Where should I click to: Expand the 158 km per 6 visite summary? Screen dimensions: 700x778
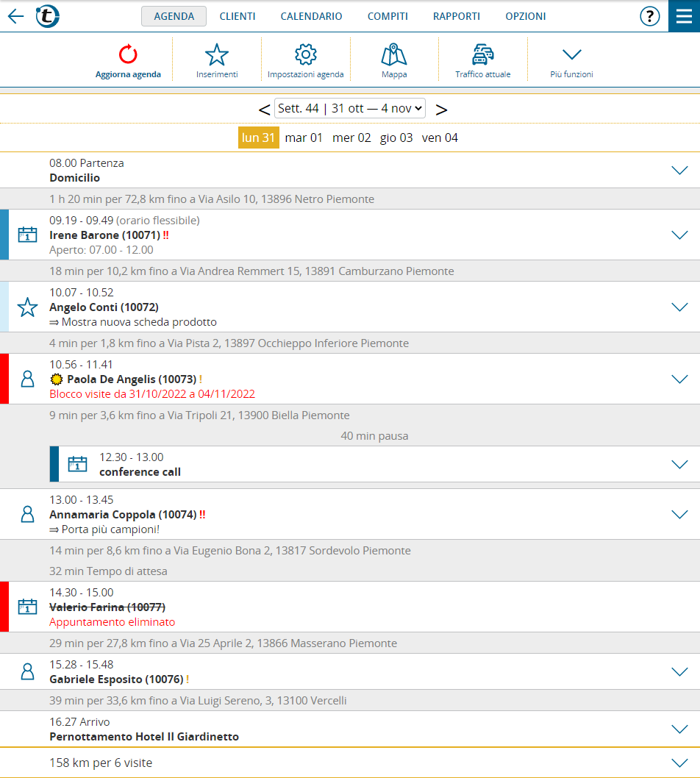coord(679,763)
